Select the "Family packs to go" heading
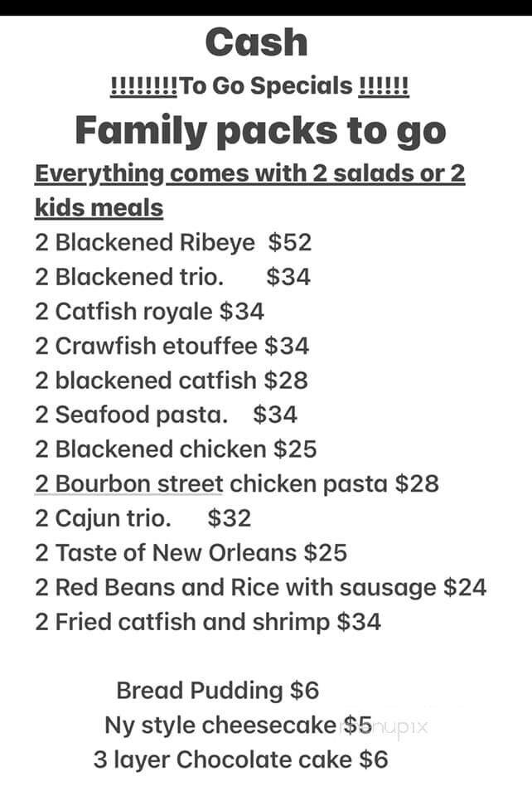The height and width of the screenshot is (796, 532). pyautogui.click(x=260, y=129)
